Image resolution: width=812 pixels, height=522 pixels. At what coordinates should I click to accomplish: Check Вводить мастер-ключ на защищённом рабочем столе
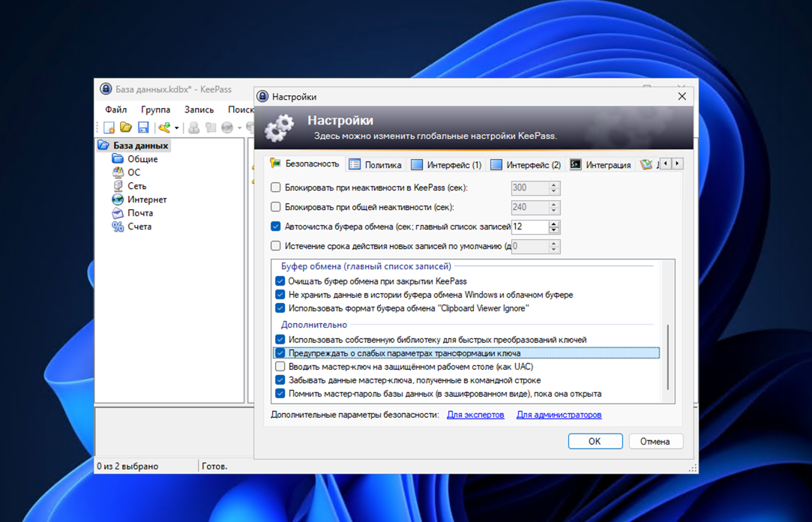[280, 367]
